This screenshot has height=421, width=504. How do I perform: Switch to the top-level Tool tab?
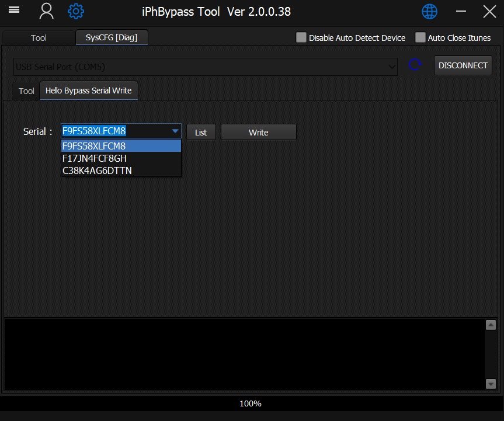39,38
